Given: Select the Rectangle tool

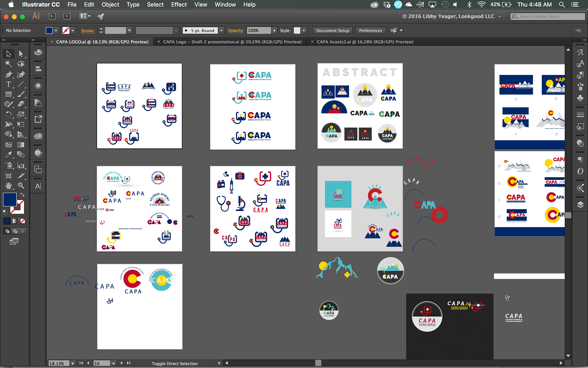Looking at the screenshot, I should click(x=8, y=94).
